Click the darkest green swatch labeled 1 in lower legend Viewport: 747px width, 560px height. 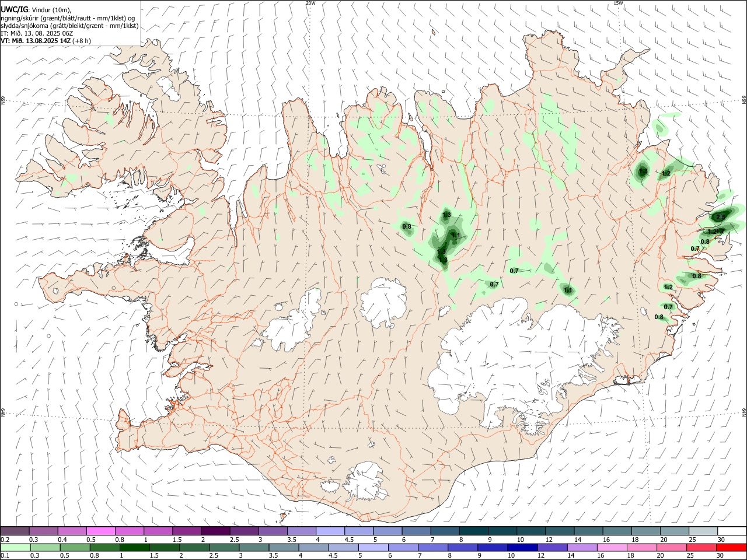(x=134, y=547)
